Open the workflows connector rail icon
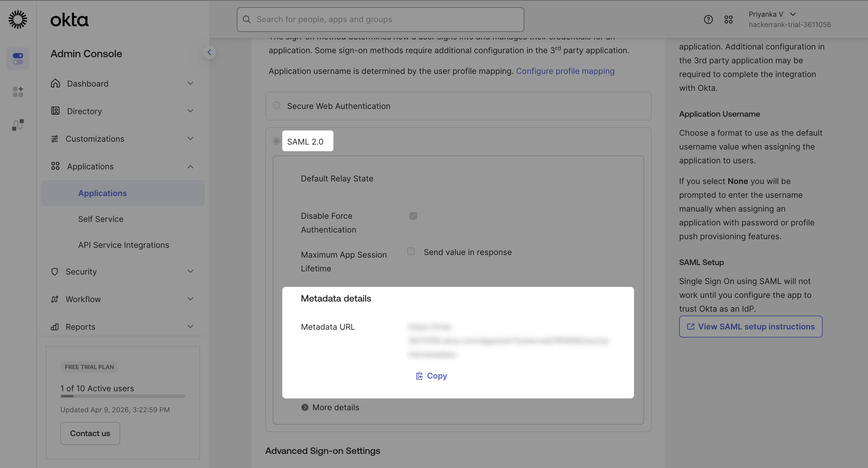Image resolution: width=868 pixels, height=468 pixels. [18, 125]
